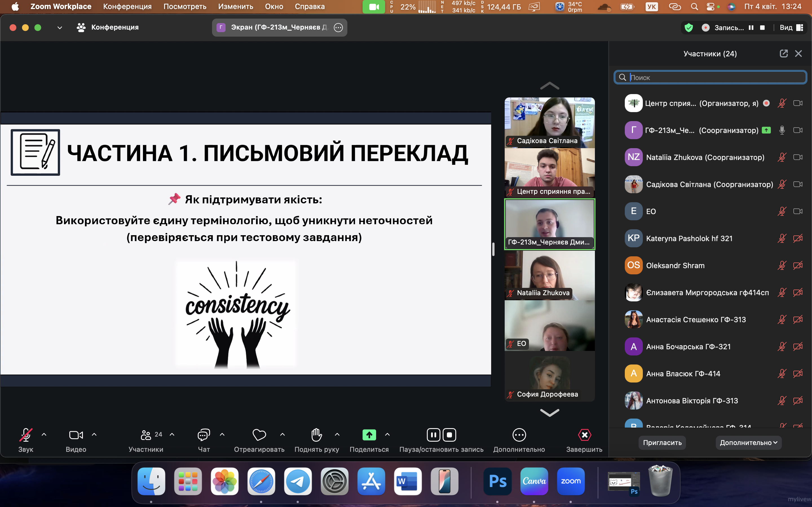Open the Additional options ellipsis in toolbar
812x507 pixels.
coord(519,435)
